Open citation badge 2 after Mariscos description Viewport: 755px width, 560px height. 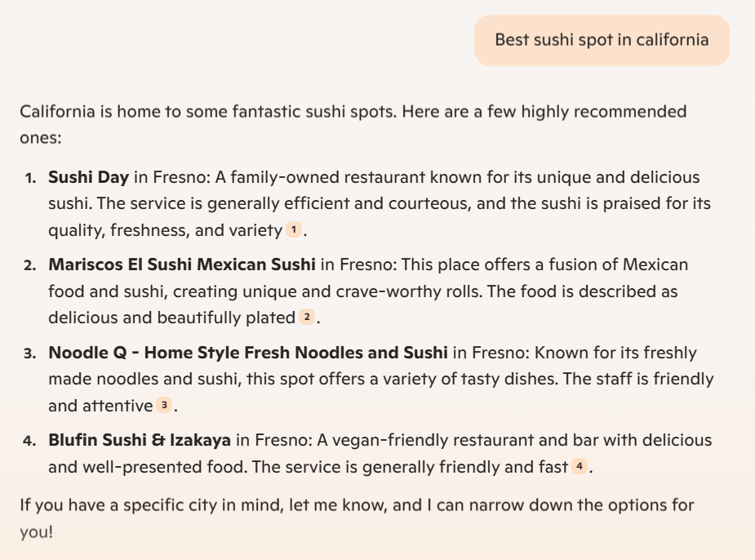click(x=307, y=317)
